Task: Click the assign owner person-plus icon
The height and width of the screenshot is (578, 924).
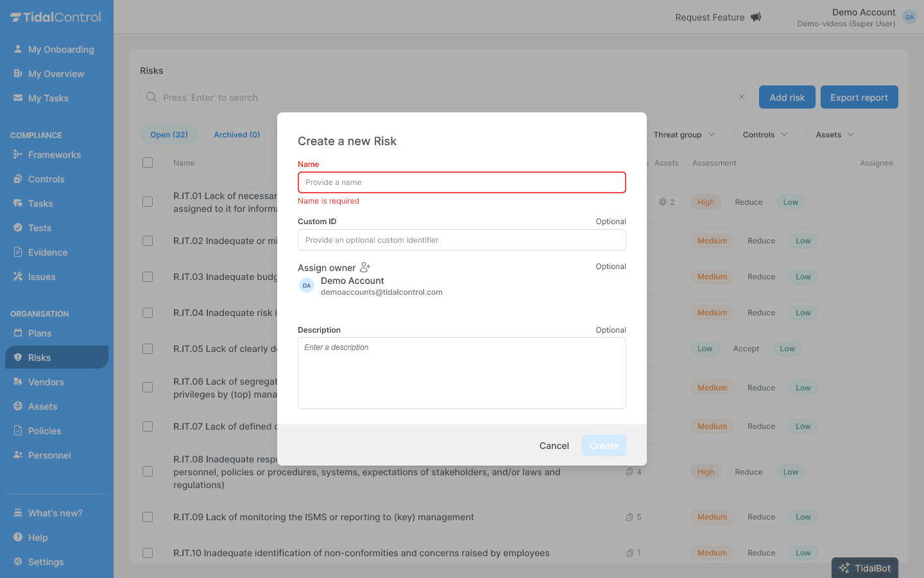Action: (x=365, y=267)
